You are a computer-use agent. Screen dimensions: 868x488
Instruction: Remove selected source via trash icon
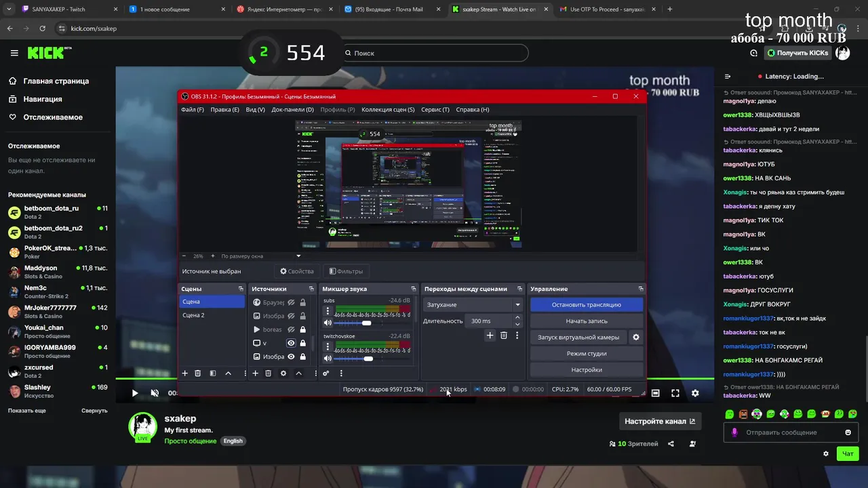[268, 373]
